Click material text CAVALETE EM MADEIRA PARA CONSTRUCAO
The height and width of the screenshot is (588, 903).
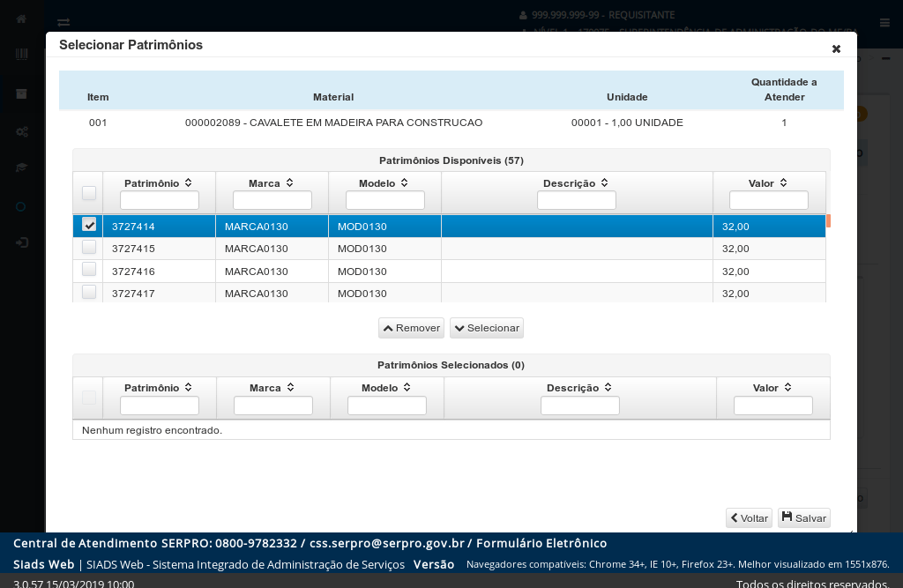(x=366, y=123)
